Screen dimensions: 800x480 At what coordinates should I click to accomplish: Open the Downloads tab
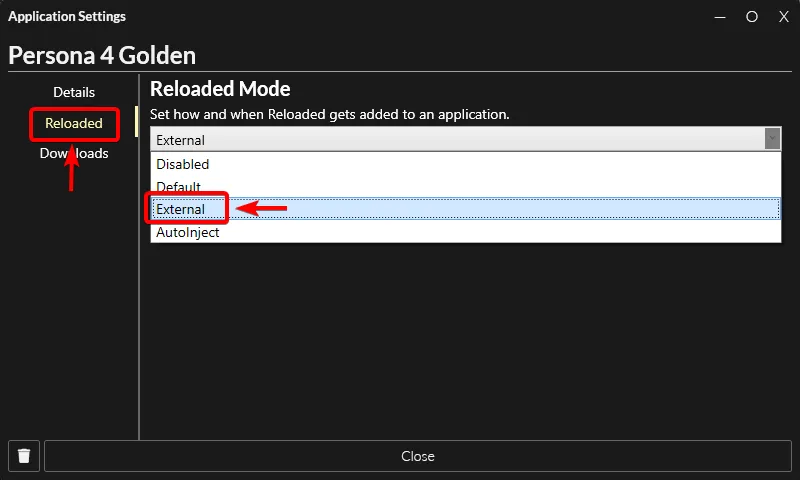(74, 154)
